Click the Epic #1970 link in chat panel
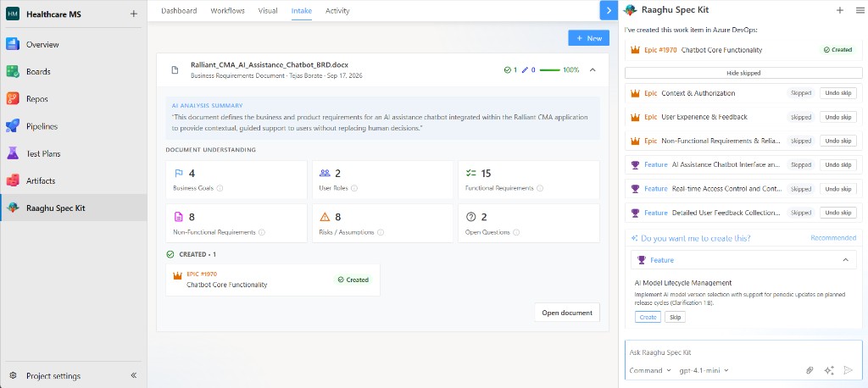 660,50
